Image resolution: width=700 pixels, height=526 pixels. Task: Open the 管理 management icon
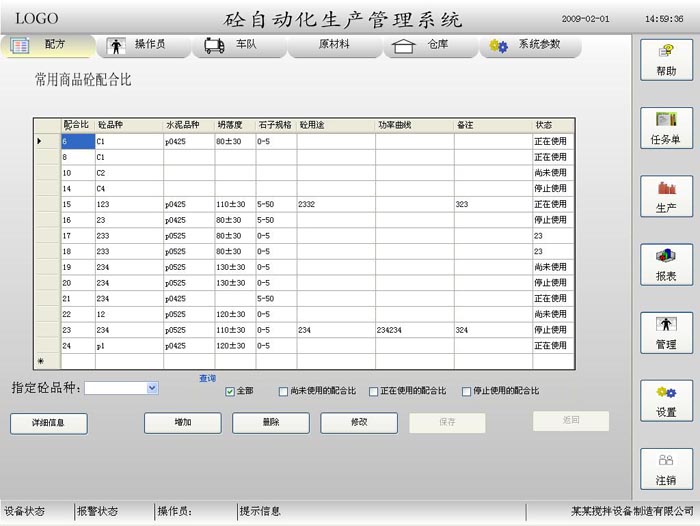coord(666,324)
